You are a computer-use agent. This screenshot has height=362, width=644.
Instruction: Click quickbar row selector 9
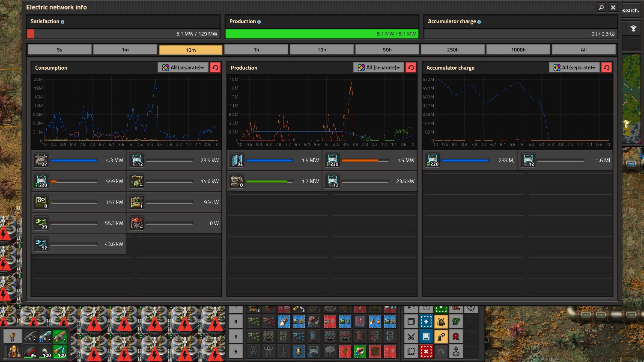pos(236,322)
